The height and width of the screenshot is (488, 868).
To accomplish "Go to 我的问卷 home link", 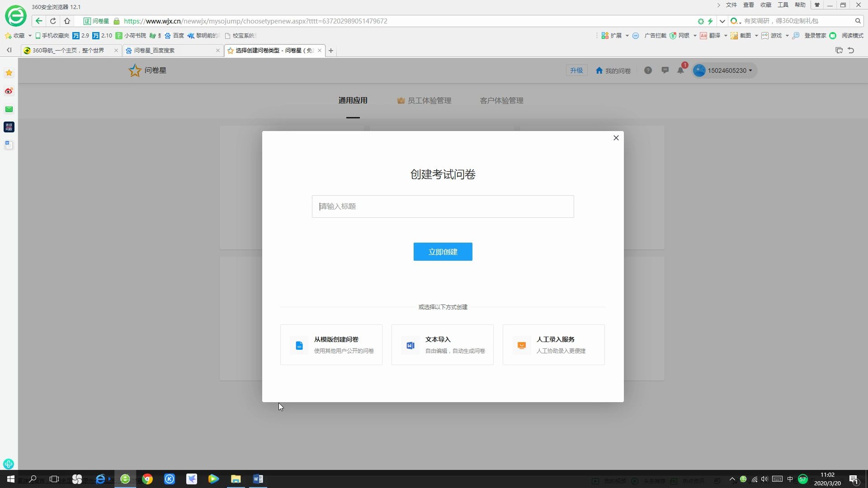I will 613,70.
